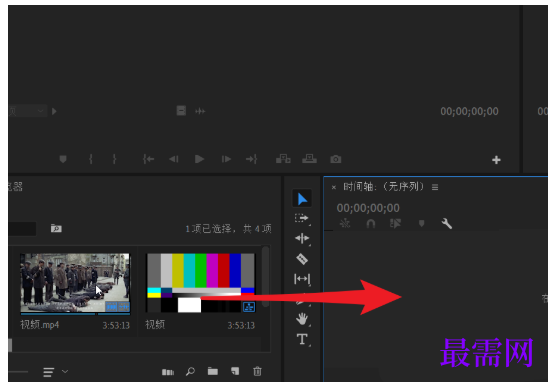Select the Hand tool

302,319
